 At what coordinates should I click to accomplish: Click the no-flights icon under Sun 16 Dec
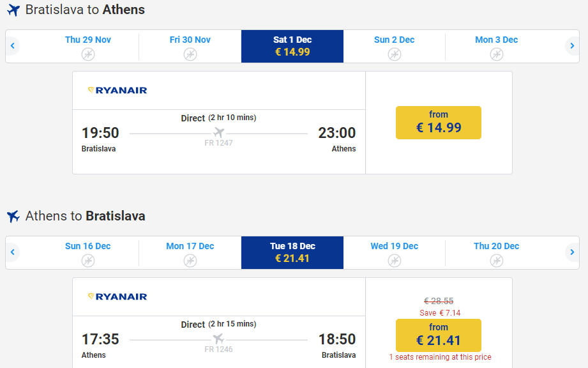click(x=88, y=261)
